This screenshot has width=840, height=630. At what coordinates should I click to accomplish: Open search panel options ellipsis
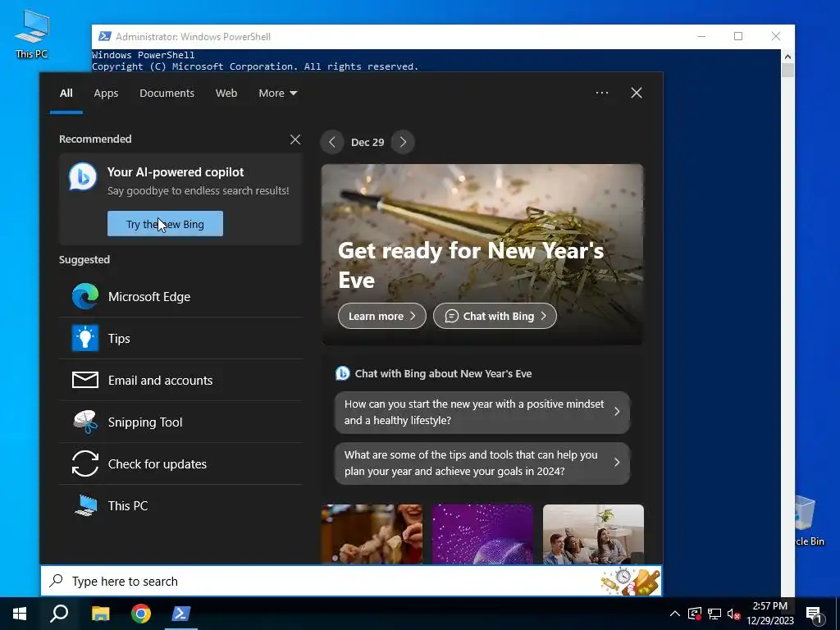(602, 93)
